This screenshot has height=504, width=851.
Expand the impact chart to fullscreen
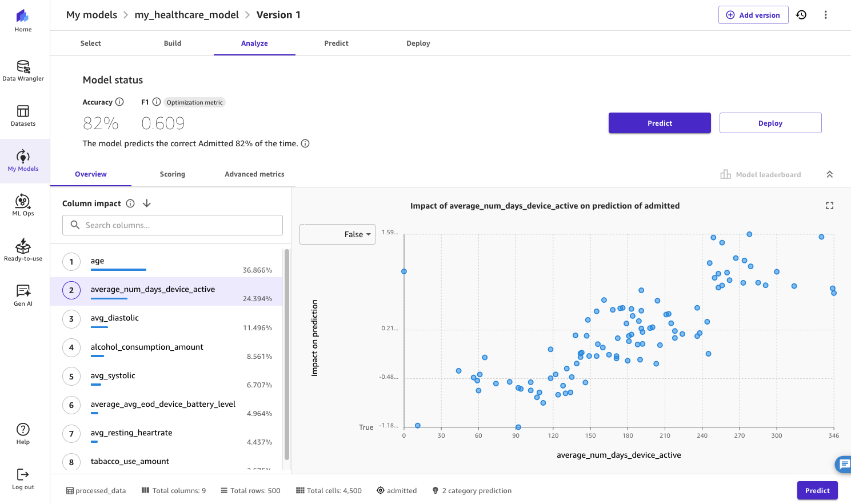[x=829, y=205]
